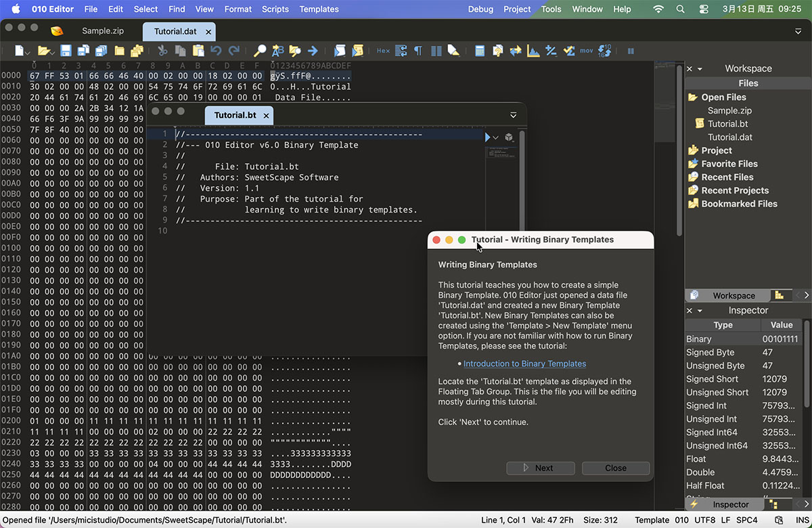Click the Save file toolbar icon

pyautogui.click(x=66, y=51)
